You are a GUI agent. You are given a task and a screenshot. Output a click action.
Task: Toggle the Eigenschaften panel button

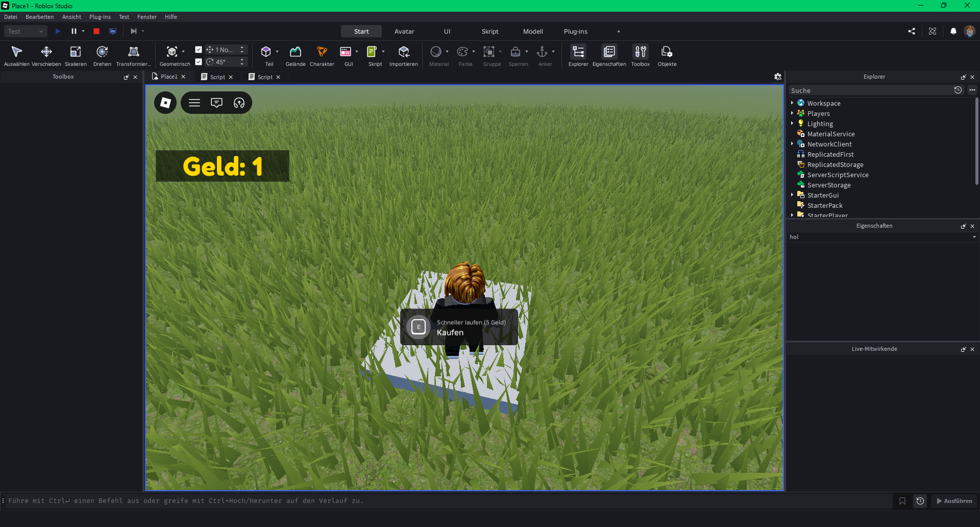tap(609, 56)
